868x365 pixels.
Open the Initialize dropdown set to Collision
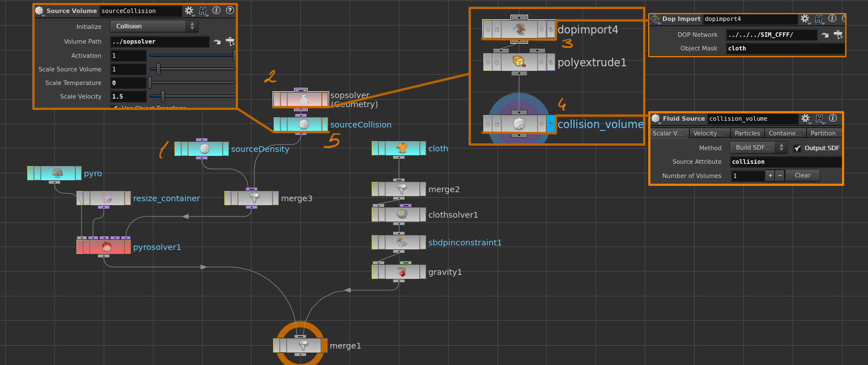pos(154,27)
